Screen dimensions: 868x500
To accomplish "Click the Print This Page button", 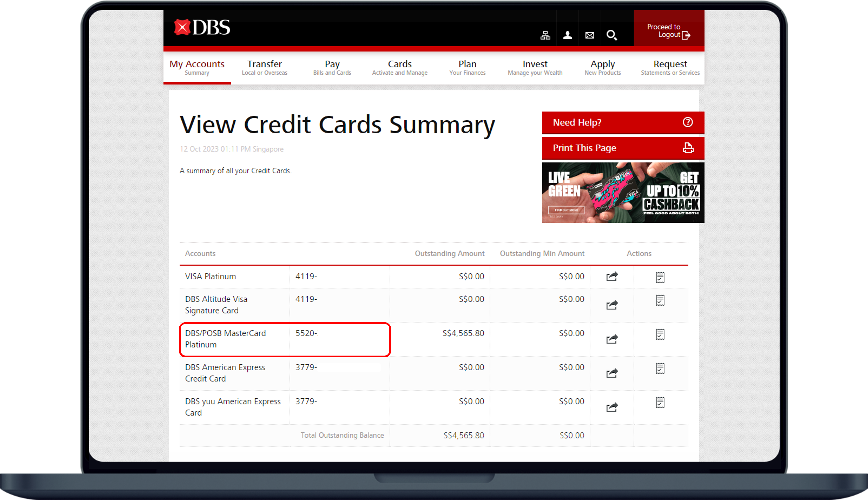I will 622,148.
